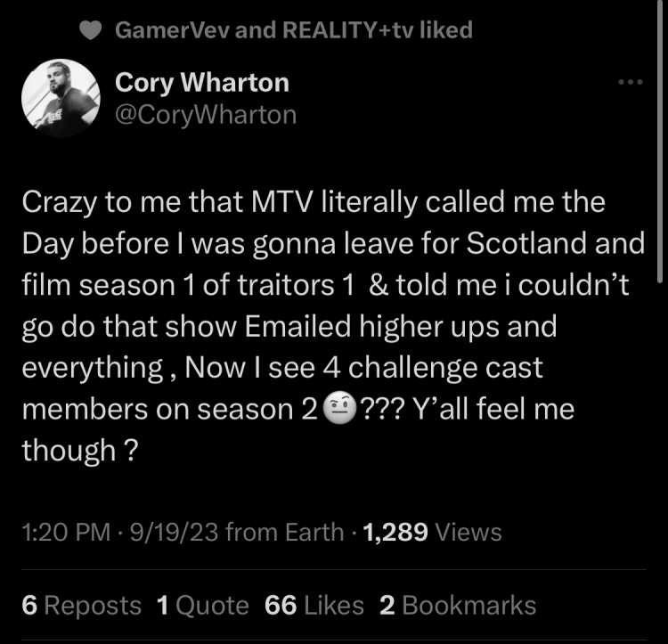
Task: Click the vertical scrollbar on right edge
Action: [x=660, y=141]
